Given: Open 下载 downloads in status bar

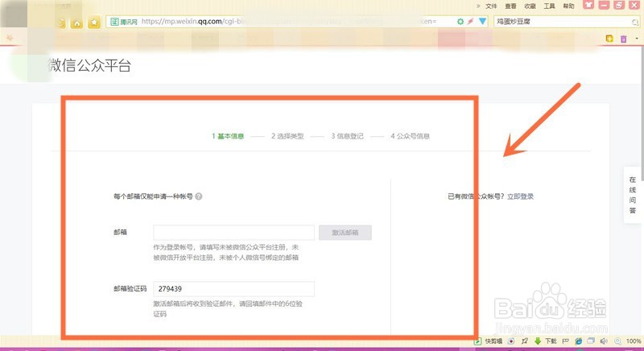Looking at the screenshot, I should coord(546,341).
